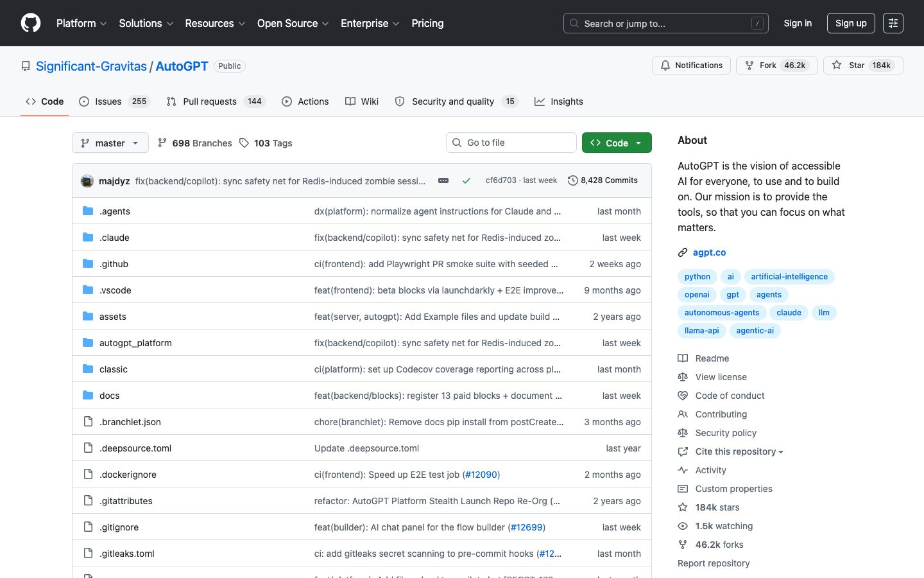The height and width of the screenshot is (578, 924).
Task: Click the majdyz author avatar
Action: [x=87, y=181]
